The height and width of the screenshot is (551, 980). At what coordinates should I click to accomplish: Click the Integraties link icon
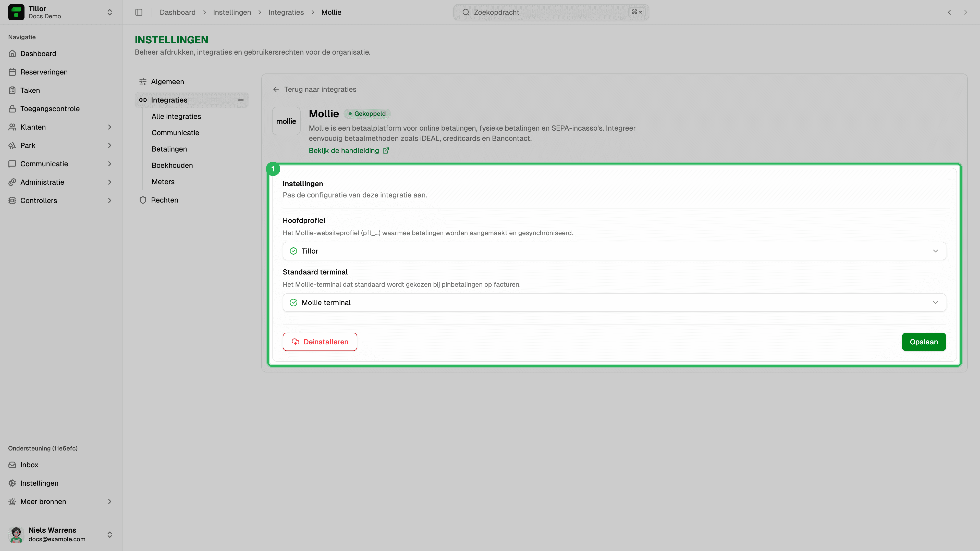pyautogui.click(x=143, y=100)
